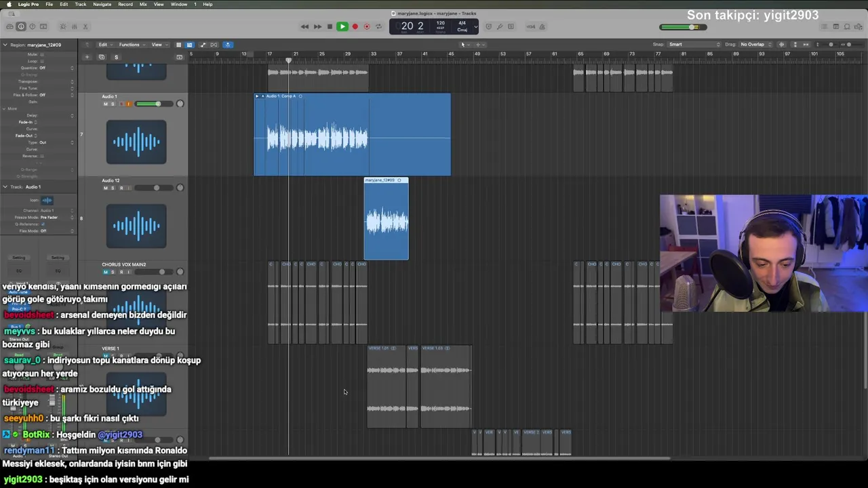The width and height of the screenshot is (868, 488).
Task: Toggle the Toolbar display icon
Action: (x=43, y=26)
